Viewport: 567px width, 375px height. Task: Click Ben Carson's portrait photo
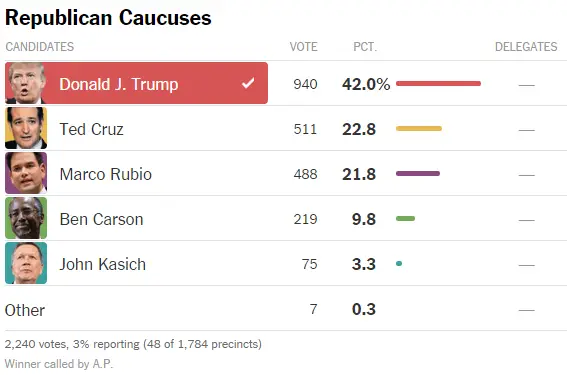[26, 218]
